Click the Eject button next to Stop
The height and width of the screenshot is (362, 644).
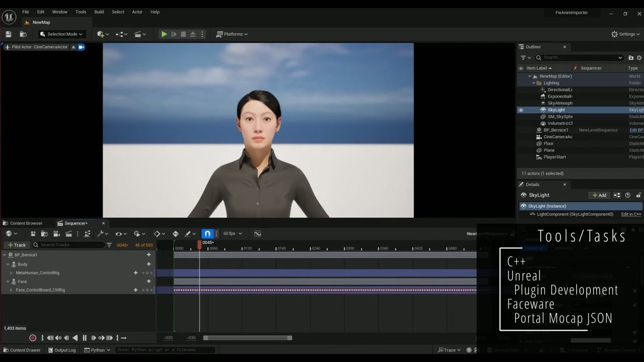[x=193, y=34]
